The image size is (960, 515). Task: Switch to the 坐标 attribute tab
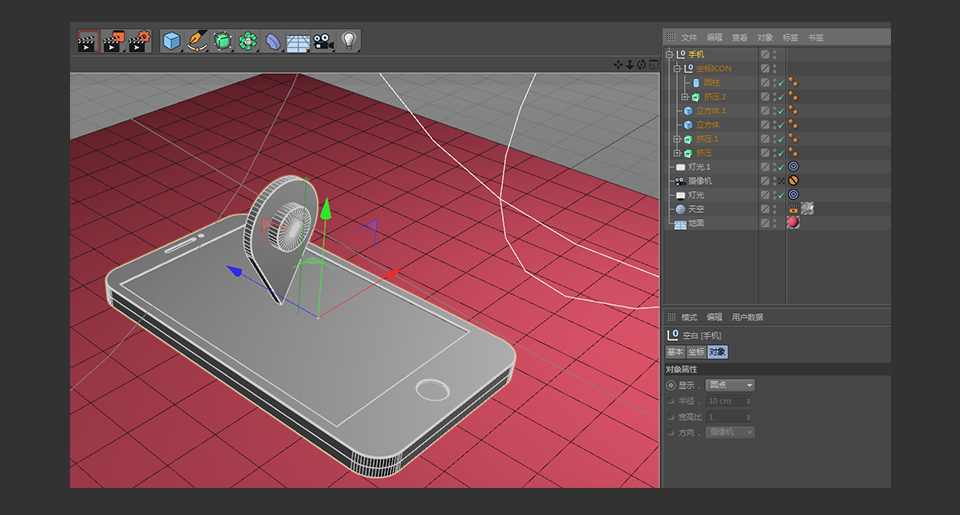coord(695,352)
